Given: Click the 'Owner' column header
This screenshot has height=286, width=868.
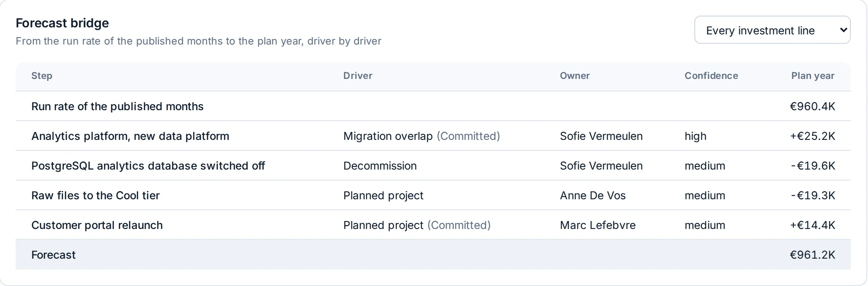Looking at the screenshot, I should 575,76.
